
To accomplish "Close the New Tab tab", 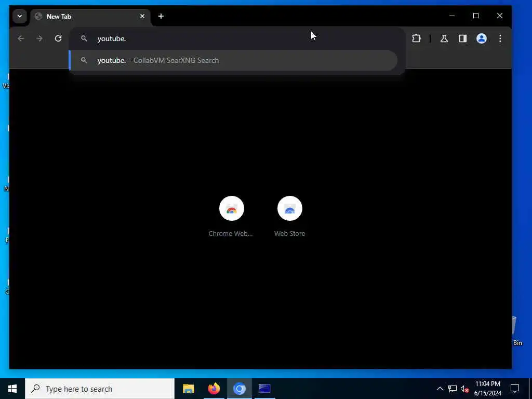I will click(142, 16).
